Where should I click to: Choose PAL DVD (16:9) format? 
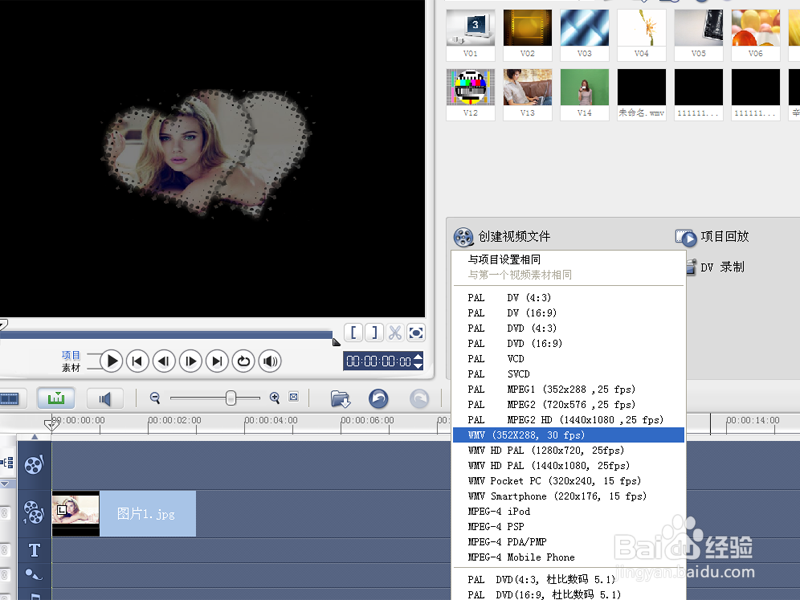pyautogui.click(x=568, y=343)
